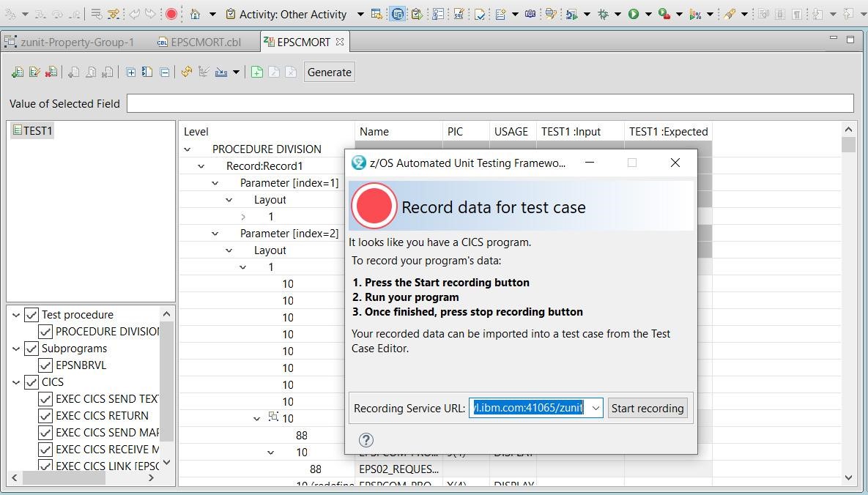Click the add new test entry icon
868x495 pixels.
(x=17, y=72)
